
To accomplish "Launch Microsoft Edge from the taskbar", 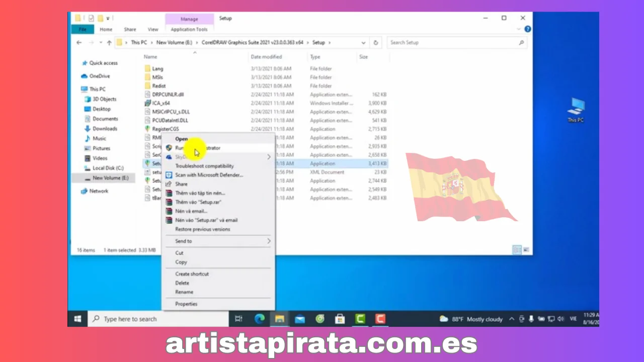I will point(260,319).
